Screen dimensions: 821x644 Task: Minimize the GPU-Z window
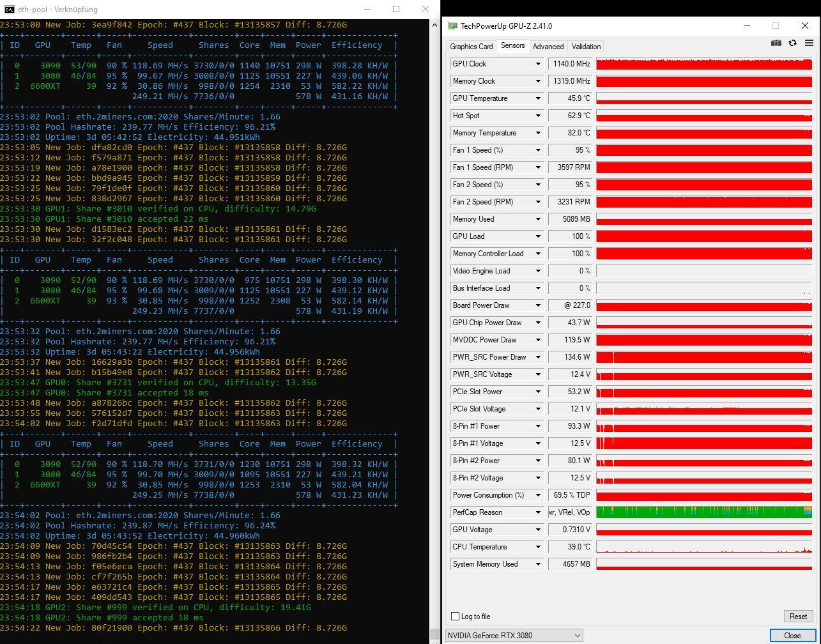tap(746, 26)
